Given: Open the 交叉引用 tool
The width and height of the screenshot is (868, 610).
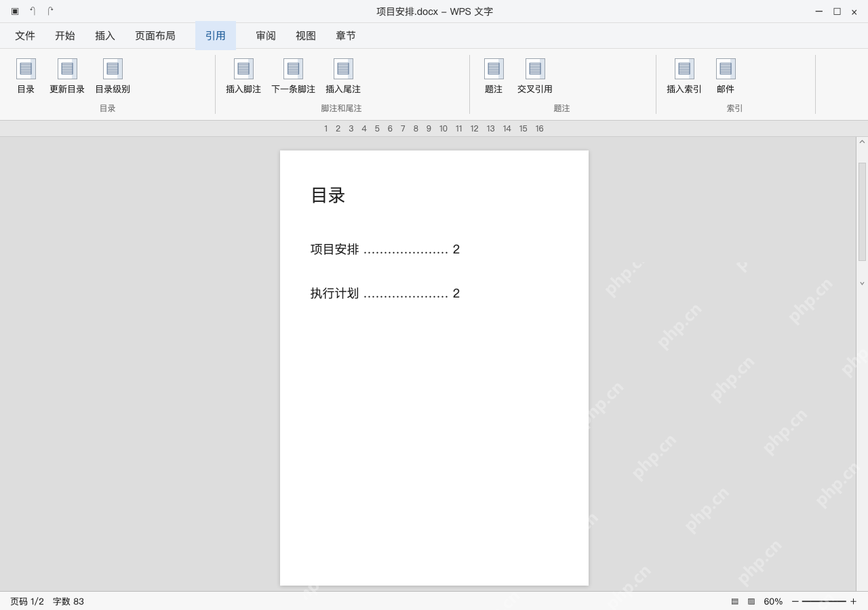Looking at the screenshot, I should pyautogui.click(x=535, y=68).
